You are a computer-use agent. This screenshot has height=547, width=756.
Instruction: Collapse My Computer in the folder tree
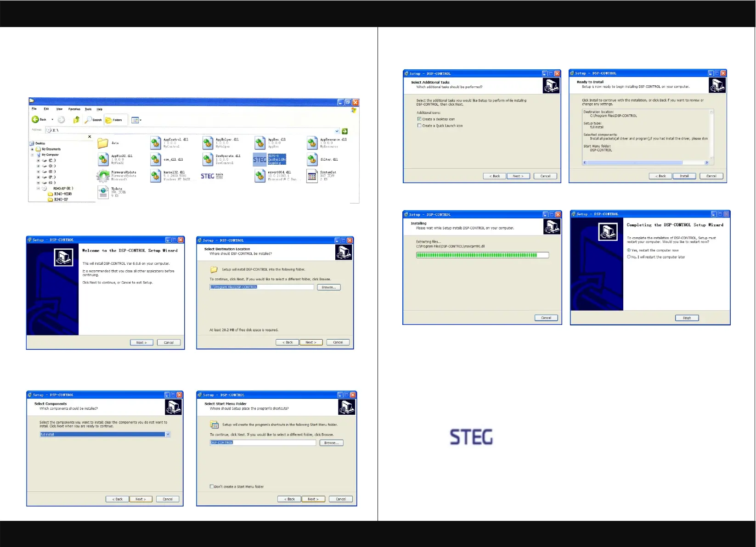click(32, 155)
